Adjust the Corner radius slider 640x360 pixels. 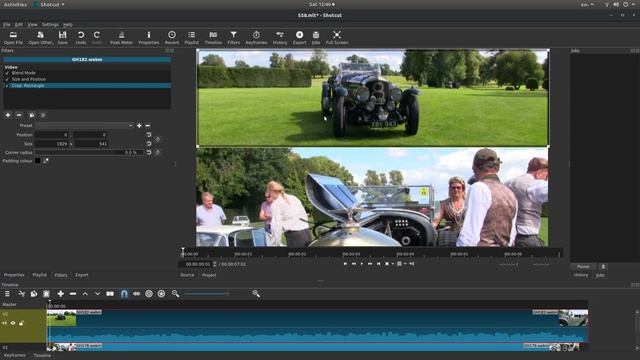pos(89,152)
